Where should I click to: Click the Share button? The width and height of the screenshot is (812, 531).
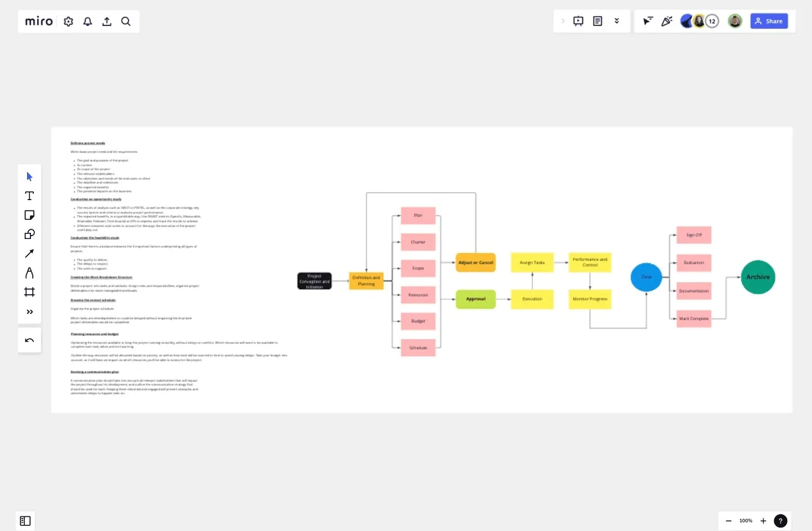[x=769, y=21]
